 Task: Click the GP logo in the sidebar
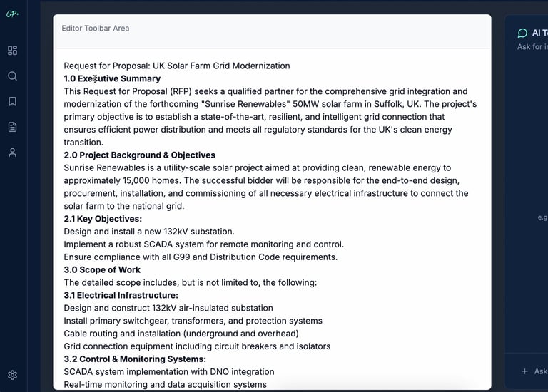click(x=12, y=14)
